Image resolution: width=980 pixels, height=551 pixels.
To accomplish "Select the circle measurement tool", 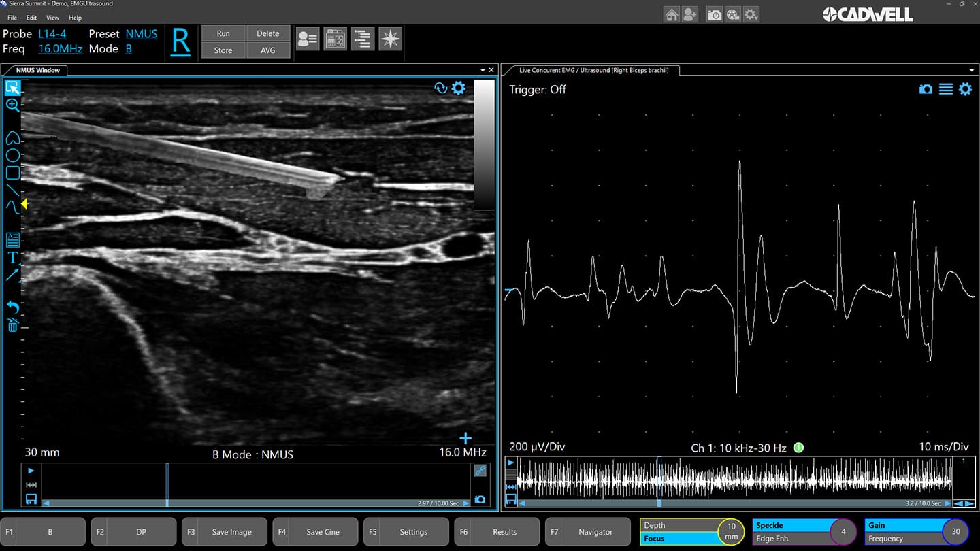I will (12, 156).
